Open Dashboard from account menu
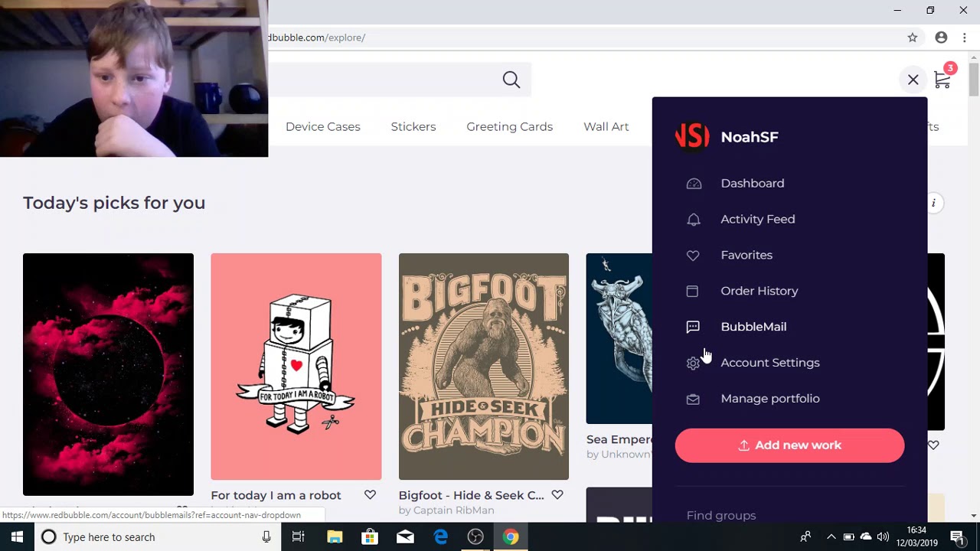The height and width of the screenshot is (551, 980). [x=753, y=183]
